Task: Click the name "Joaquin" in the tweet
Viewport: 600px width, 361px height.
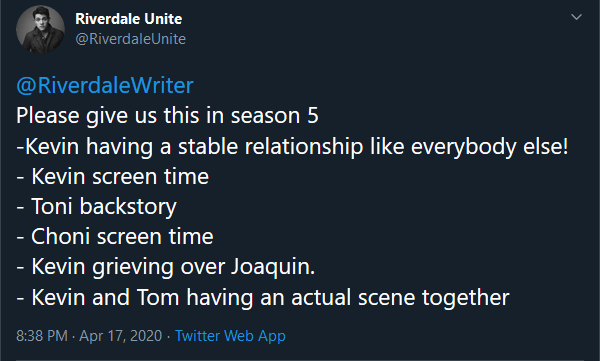Action: point(270,267)
